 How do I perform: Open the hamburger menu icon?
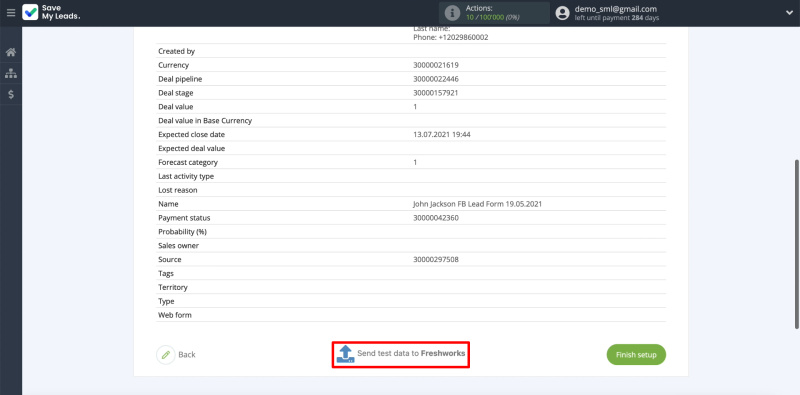(11, 13)
